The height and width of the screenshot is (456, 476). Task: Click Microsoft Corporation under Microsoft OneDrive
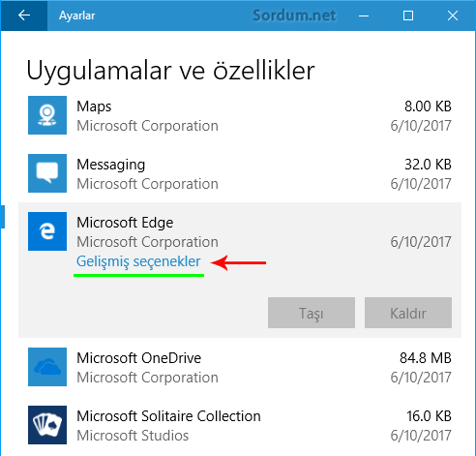coord(147,378)
